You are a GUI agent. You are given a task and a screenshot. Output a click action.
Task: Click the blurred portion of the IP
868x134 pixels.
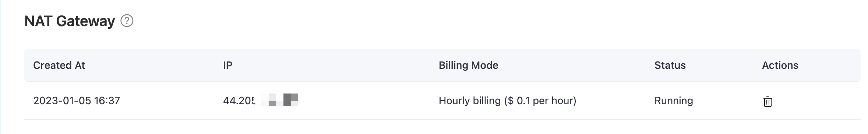280,100
